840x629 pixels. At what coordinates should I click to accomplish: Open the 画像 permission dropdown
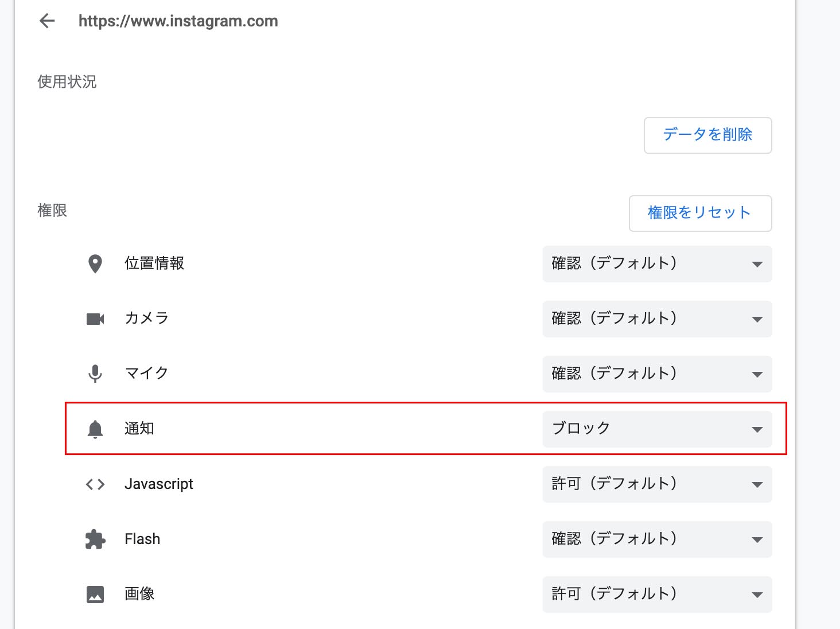click(658, 595)
